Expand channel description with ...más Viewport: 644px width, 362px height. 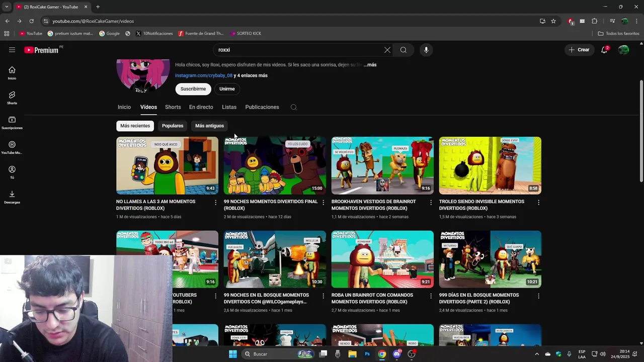[x=370, y=65]
